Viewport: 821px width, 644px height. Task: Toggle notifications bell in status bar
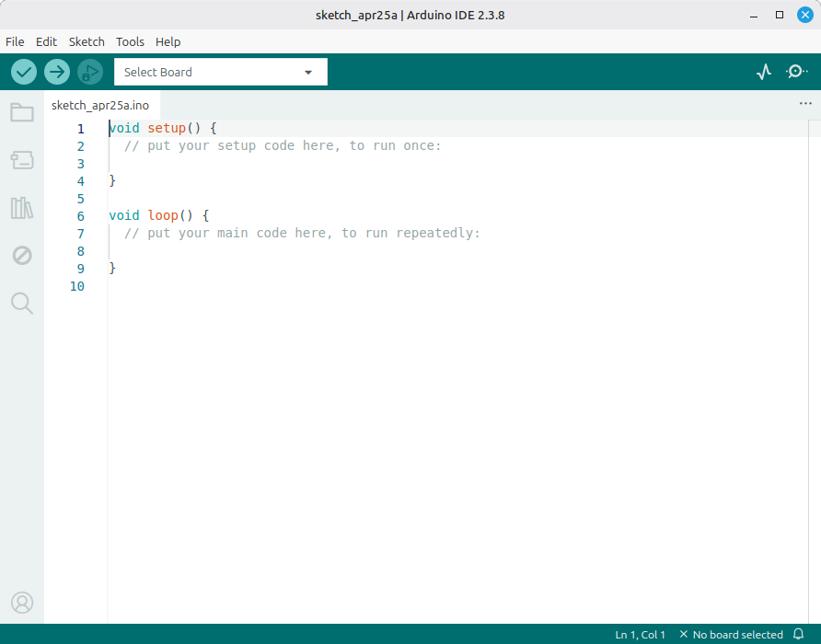tap(799, 635)
